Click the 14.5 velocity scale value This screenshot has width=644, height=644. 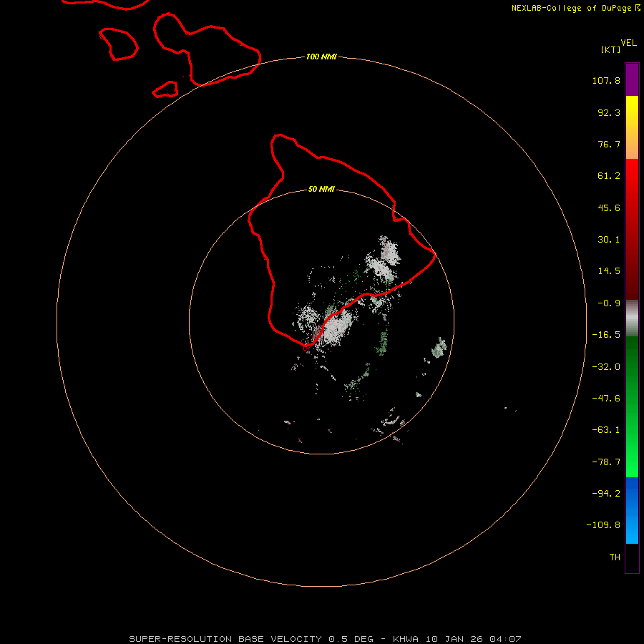click(609, 271)
